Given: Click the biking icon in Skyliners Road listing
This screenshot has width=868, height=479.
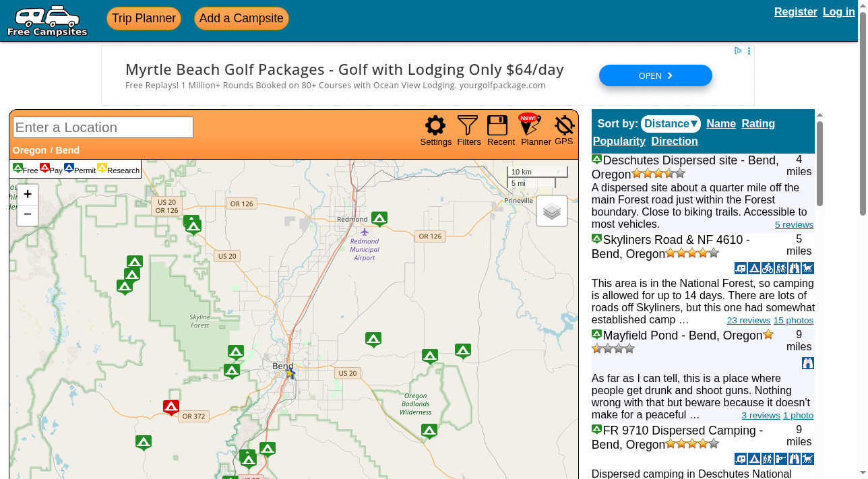Looking at the screenshot, I should tap(768, 268).
